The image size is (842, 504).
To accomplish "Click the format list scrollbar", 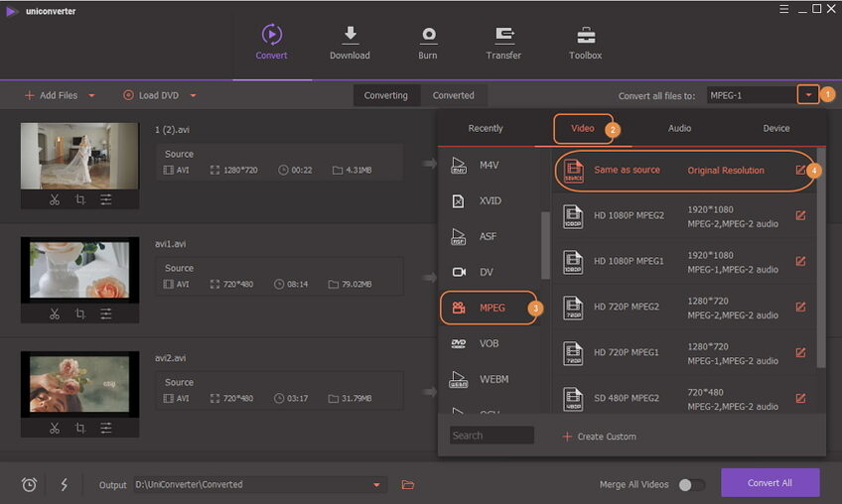I will click(545, 245).
